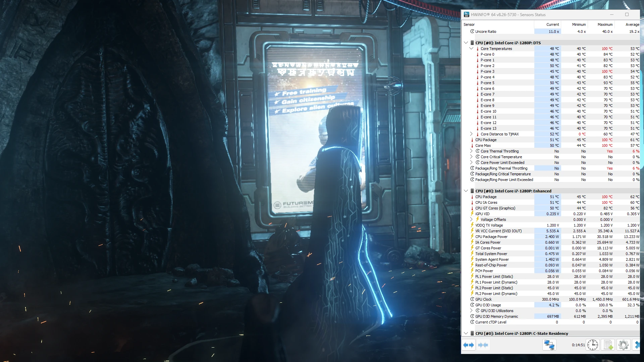Start logging with the sheet-plus icon

[608, 345]
